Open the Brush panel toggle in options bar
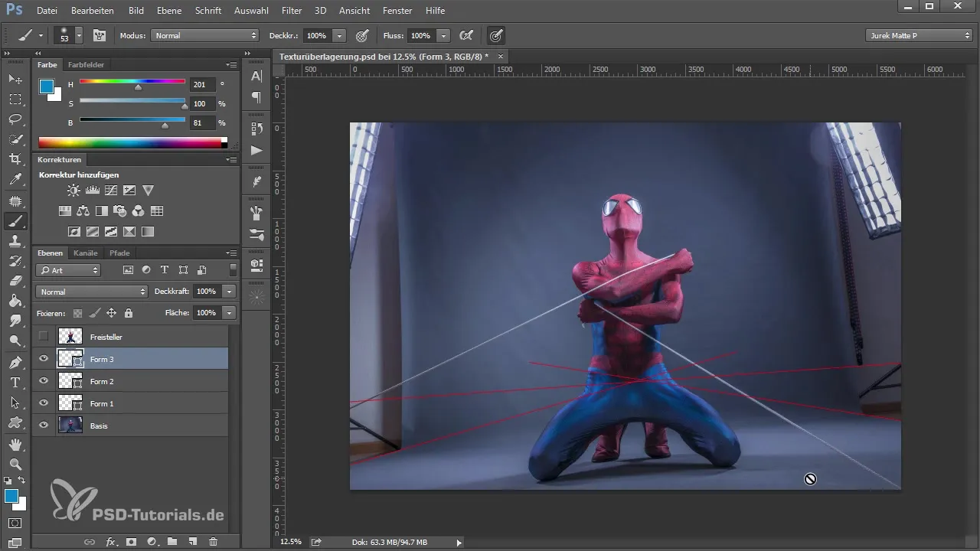 (x=100, y=35)
